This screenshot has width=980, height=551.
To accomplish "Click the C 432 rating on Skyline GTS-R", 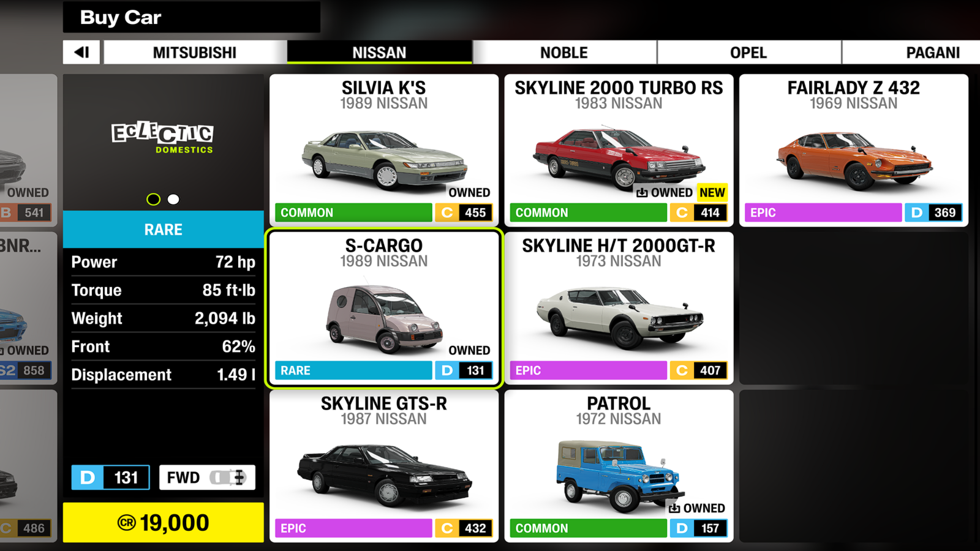I will pos(464,528).
